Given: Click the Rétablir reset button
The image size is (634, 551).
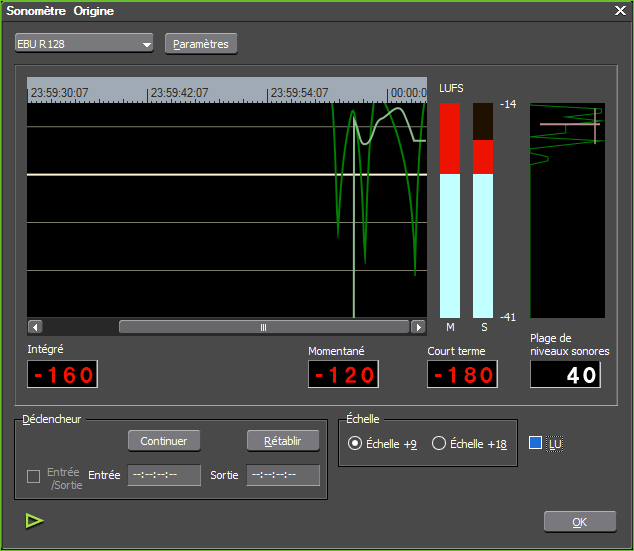Looking at the screenshot, I should coord(283,441).
